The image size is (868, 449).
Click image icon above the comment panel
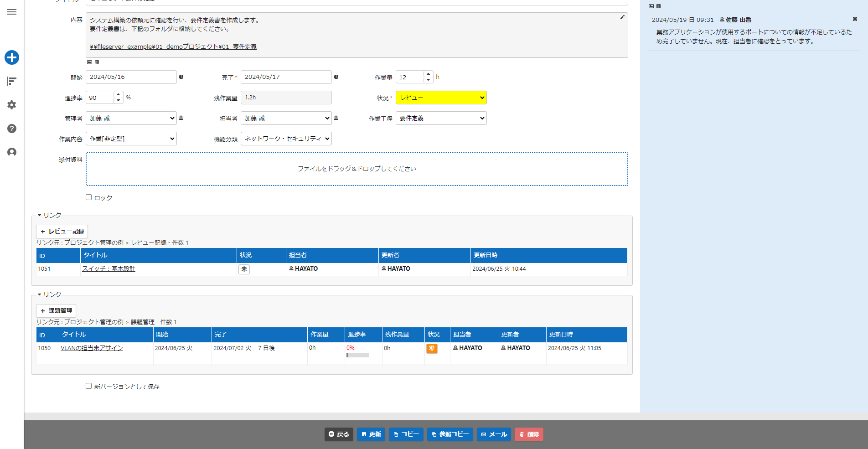(x=651, y=6)
